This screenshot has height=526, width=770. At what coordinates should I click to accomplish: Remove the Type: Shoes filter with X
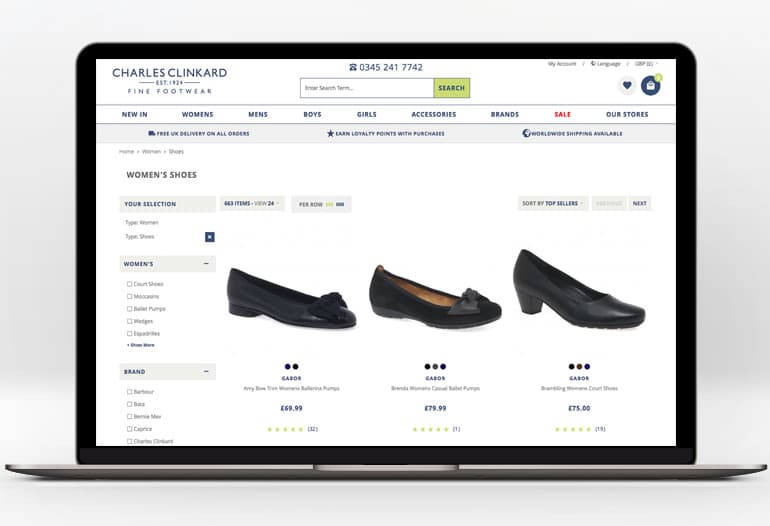point(210,237)
